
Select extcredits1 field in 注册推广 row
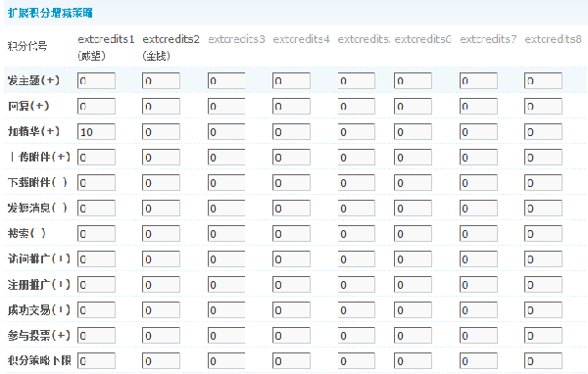pos(96,285)
